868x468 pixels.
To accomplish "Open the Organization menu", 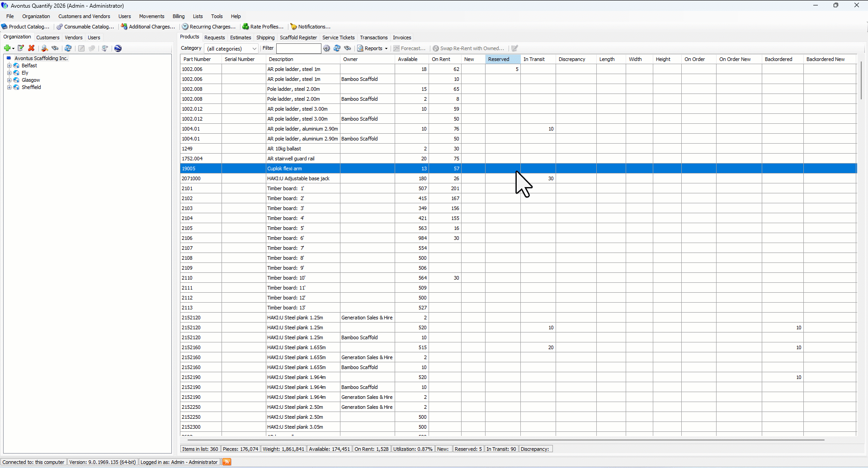I will coord(36,16).
